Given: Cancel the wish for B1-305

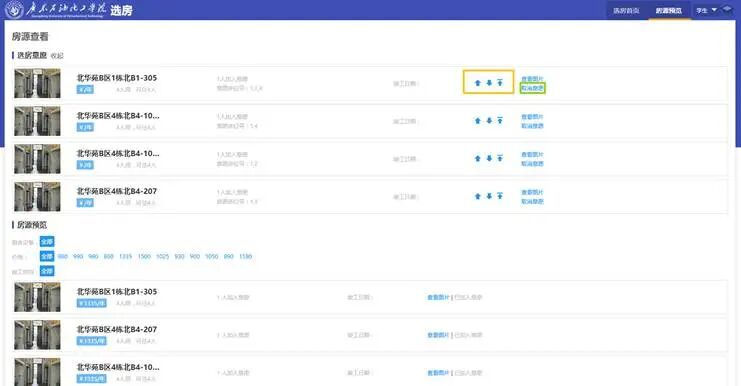Looking at the screenshot, I should (x=532, y=88).
